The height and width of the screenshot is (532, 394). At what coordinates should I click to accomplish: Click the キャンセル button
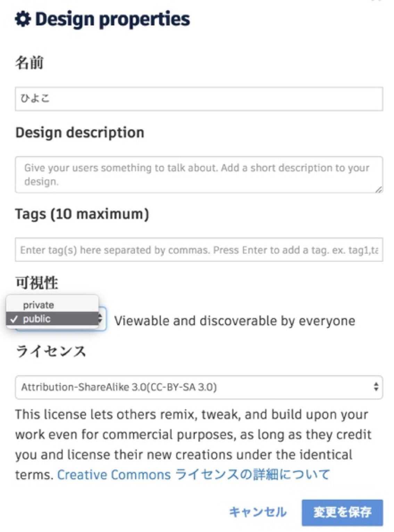point(257,511)
